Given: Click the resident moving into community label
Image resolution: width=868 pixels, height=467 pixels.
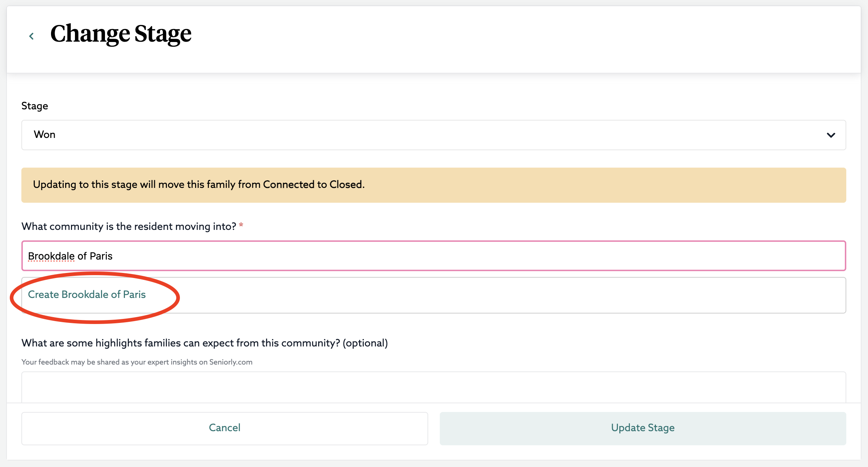Looking at the screenshot, I should point(128,227).
